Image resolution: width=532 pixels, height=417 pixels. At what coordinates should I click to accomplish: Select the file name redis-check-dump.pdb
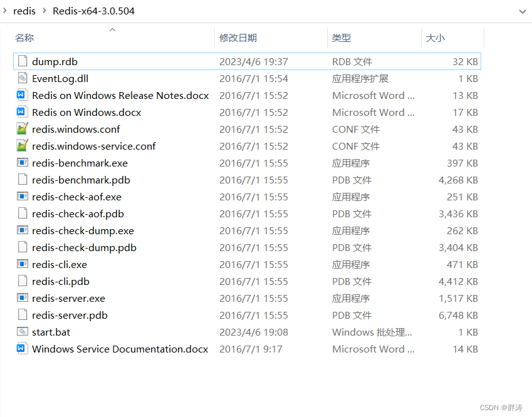pyautogui.click(x=84, y=248)
